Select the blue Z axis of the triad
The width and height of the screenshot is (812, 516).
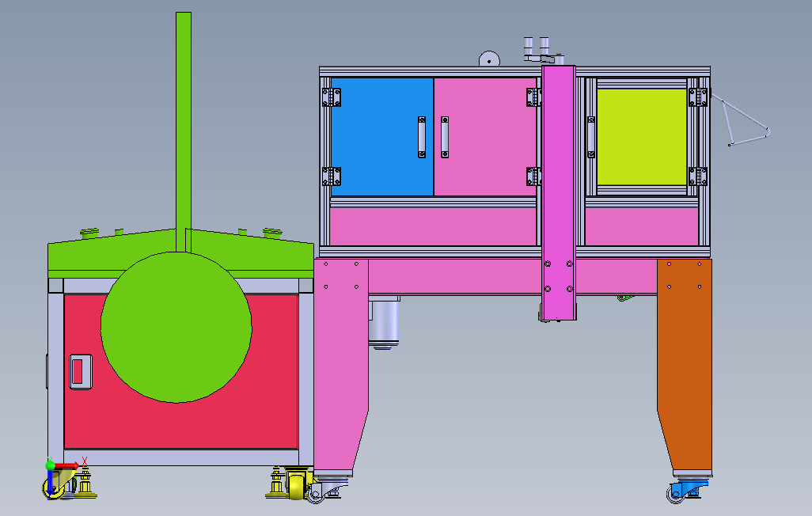pyautogui.click(x=49, y=482)
